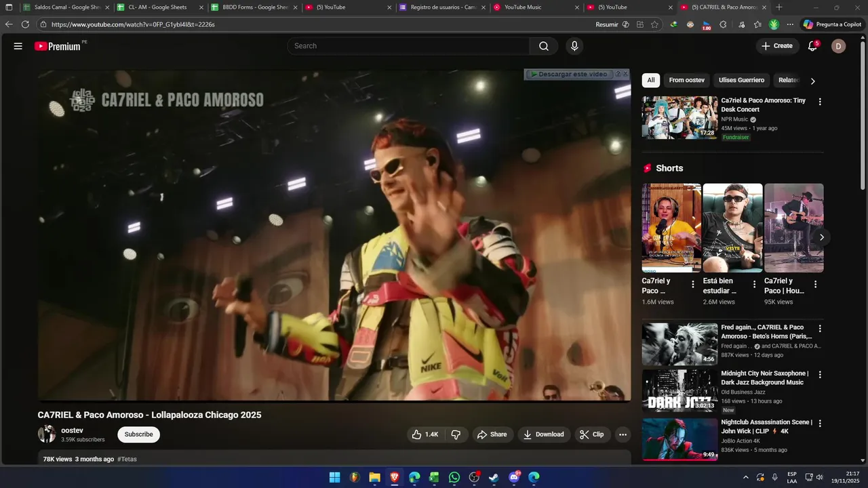Subscribe to the oostev channel
This screenshot has height=488, width=868.
(x=138, y=434)
